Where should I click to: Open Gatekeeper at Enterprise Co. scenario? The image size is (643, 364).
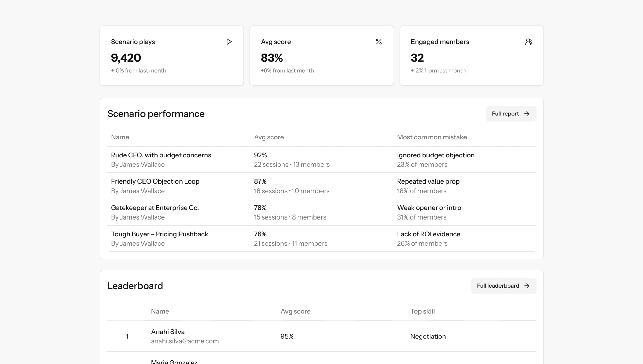pos(155,208)
